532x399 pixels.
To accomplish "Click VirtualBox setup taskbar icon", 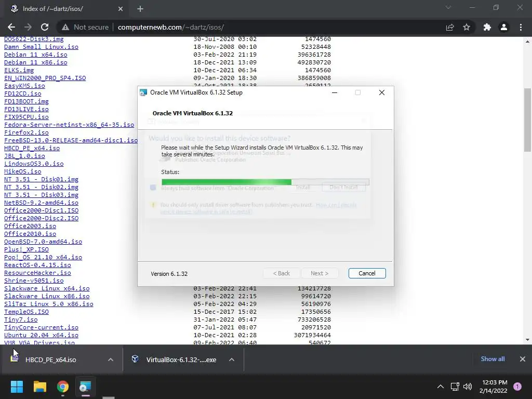I will tap(85, 387).
